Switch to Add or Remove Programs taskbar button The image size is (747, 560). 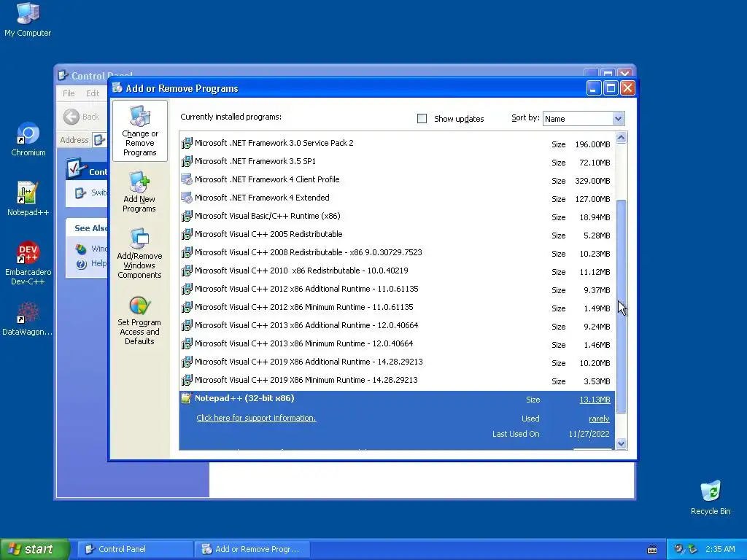tap(252, 549)
